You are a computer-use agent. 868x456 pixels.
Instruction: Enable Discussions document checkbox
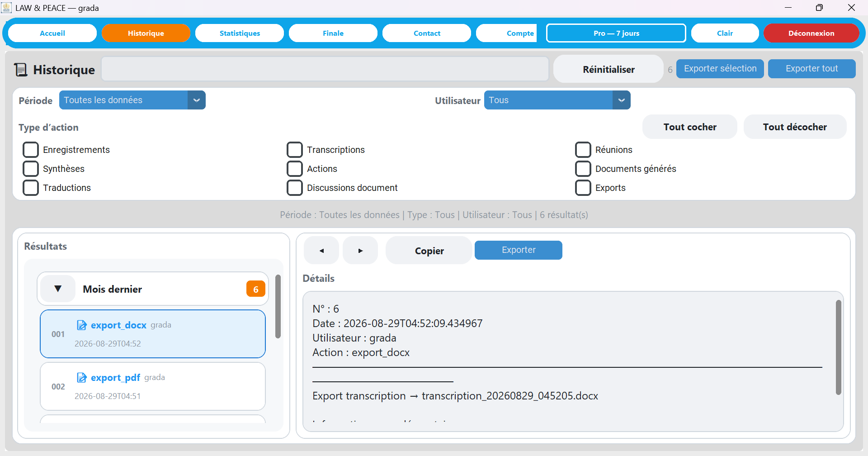(295, 188)
